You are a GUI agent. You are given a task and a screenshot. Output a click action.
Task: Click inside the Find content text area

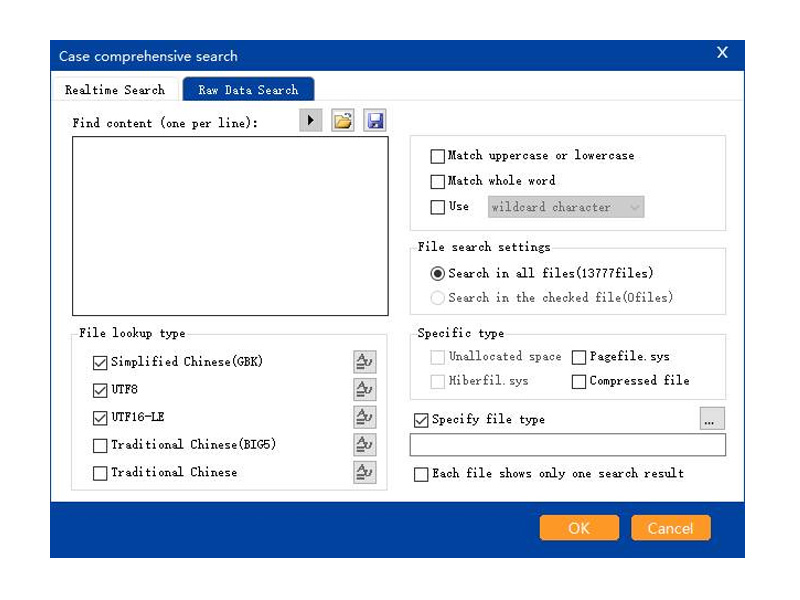pyautogui.click(x=230, y=226)
